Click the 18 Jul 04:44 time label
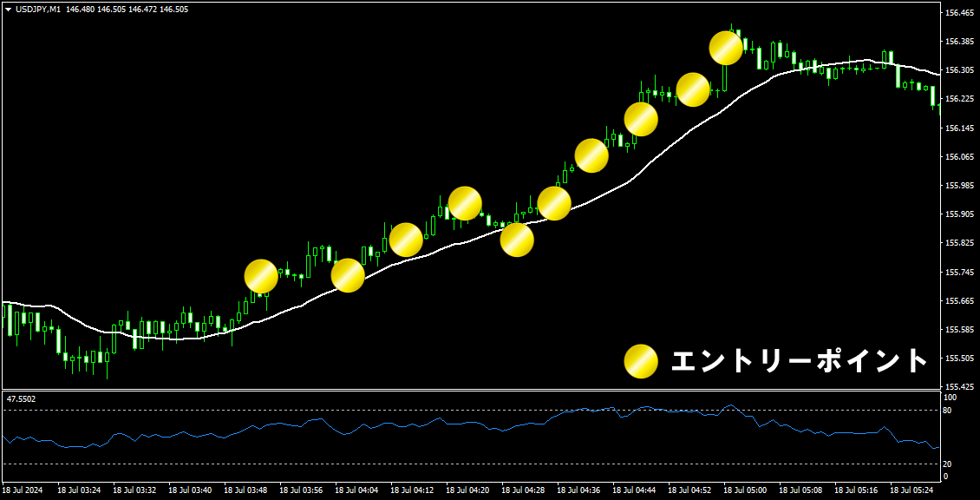This screenshot has height=500, width=980. [x=635, y=490]
